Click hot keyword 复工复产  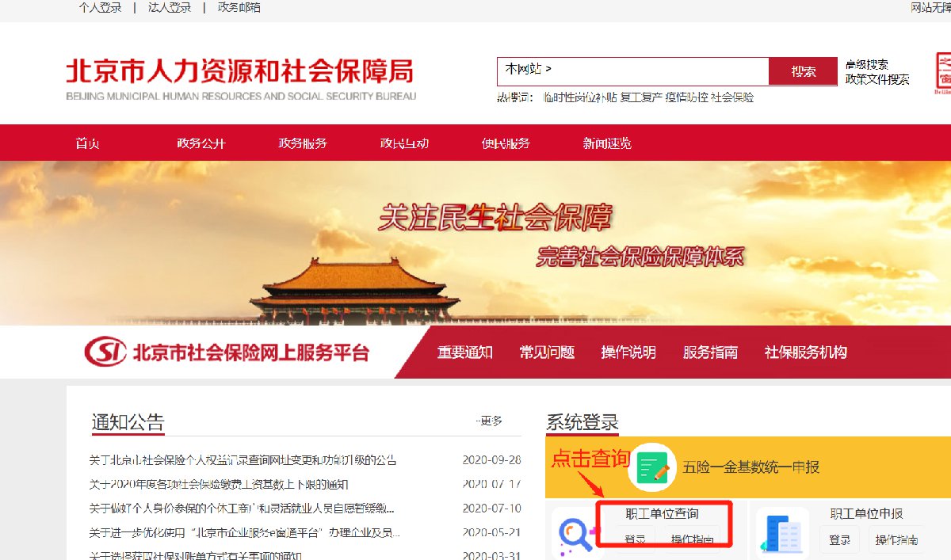(x=641, y=97)
